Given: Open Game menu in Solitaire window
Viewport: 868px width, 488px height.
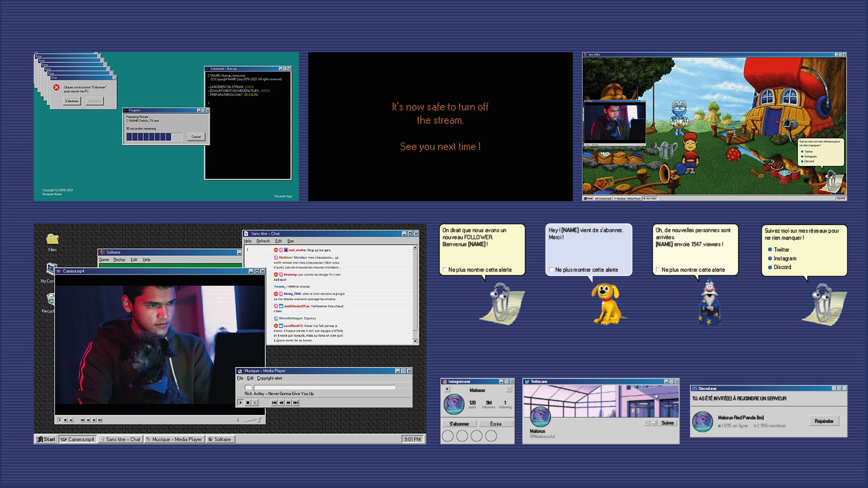Looking at the screenshot, I should pyautogui.click(x=104, y=260).
